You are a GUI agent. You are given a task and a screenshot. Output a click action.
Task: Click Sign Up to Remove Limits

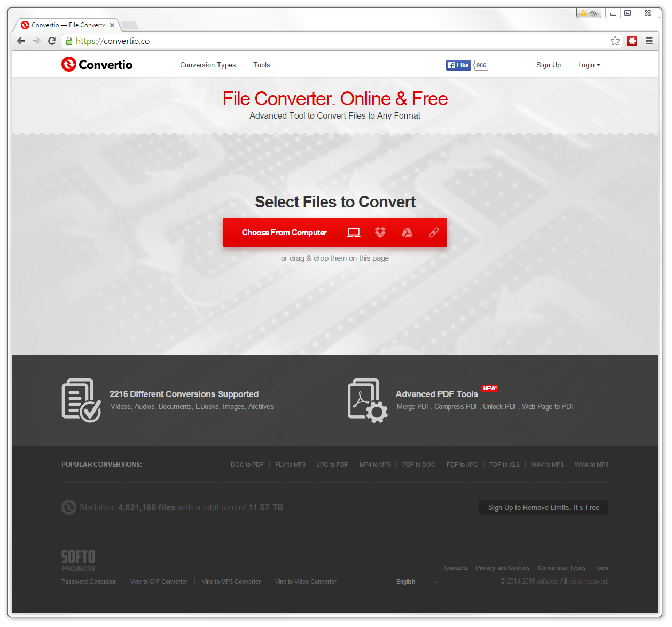[x=543, y=507]
